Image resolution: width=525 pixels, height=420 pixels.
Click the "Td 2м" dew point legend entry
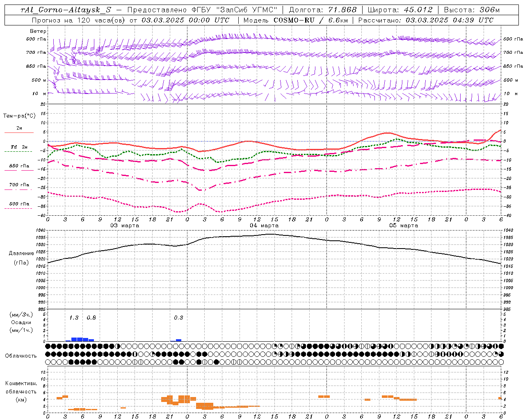19,147
